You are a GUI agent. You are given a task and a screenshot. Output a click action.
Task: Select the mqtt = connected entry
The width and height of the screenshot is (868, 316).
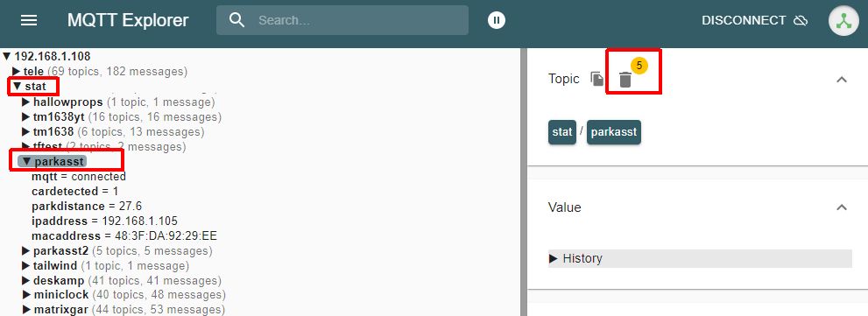click(79, 177)
